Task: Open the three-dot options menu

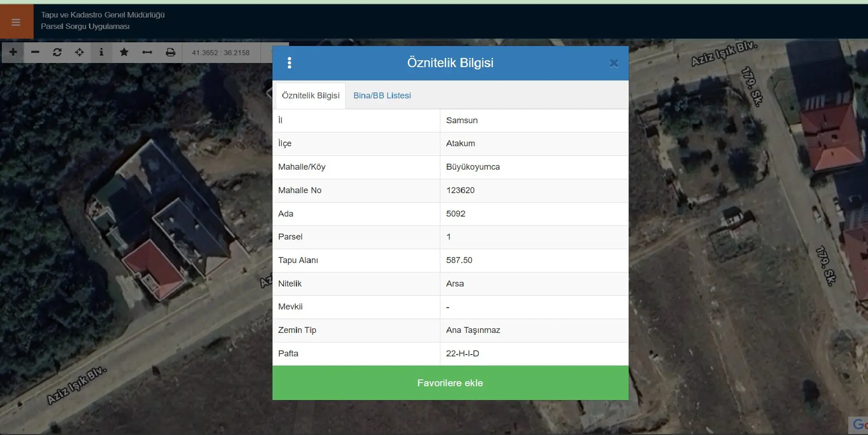Action: pos(289,63)
